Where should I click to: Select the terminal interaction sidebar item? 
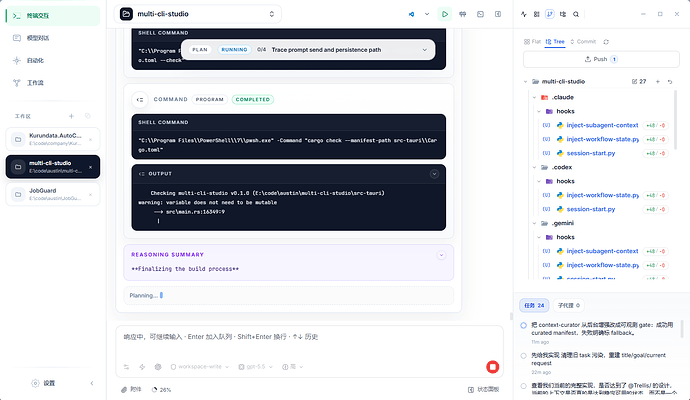pyautogui.click(x=53, y=15)
